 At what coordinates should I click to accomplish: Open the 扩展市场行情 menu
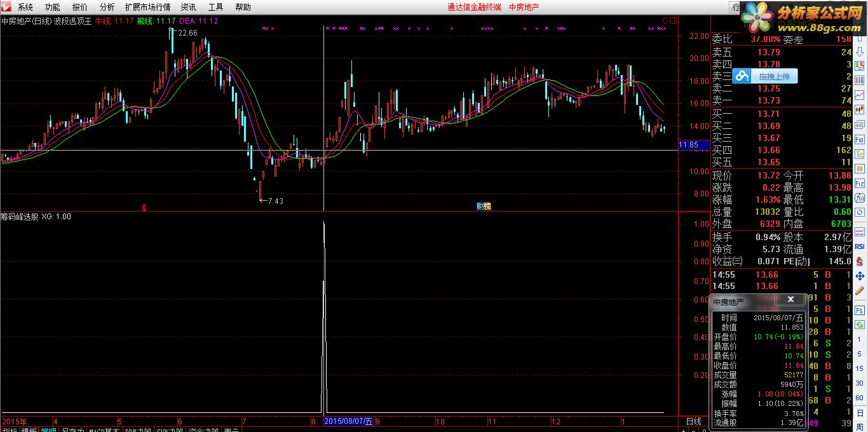tap(147, 7)
